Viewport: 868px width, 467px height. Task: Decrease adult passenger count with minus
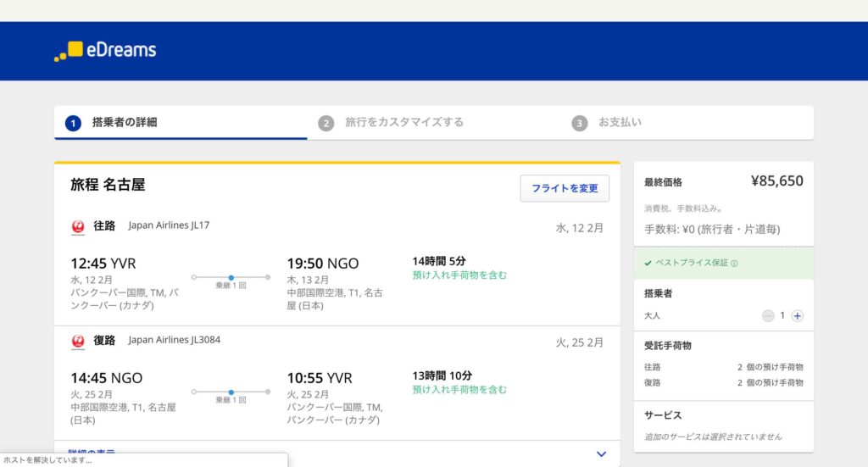pos(768,315)
